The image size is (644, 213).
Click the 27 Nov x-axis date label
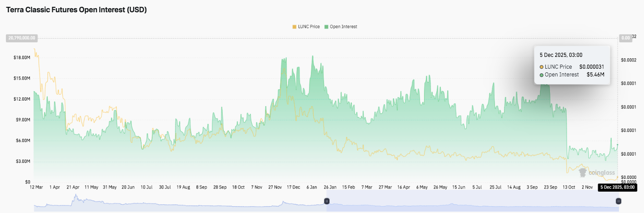tap(275, 187)
